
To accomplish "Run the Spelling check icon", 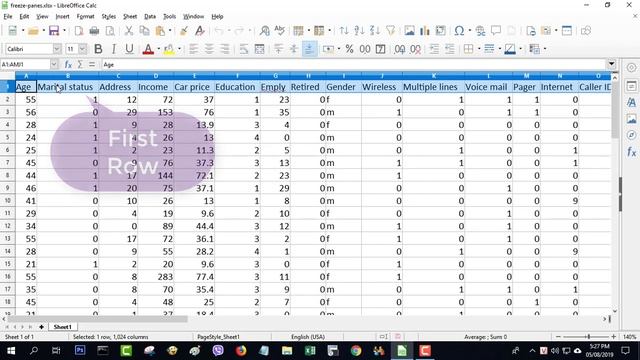I will (x=280, y=31).
